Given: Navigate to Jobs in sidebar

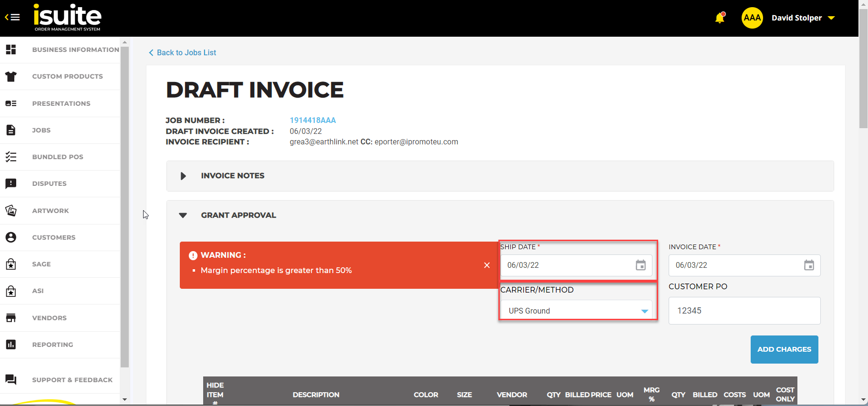Looking at the screenshot, I should pos(41,130).
